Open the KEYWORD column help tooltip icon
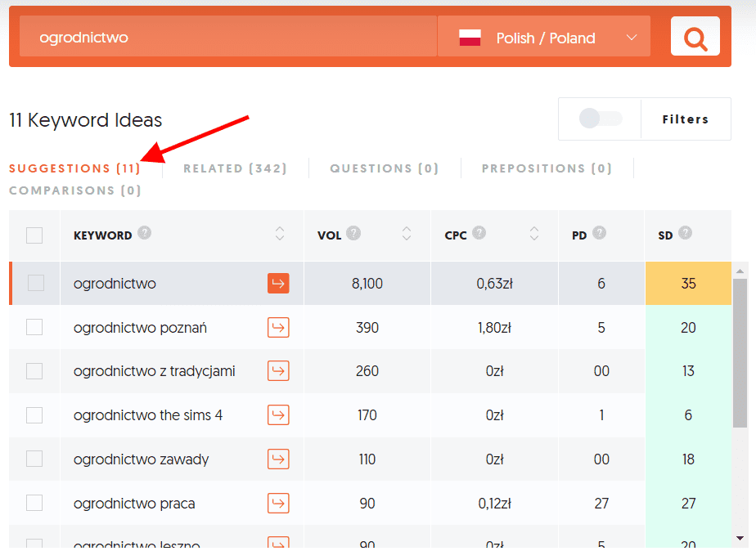The image size is (756, 560). click(x=145, y=232)
